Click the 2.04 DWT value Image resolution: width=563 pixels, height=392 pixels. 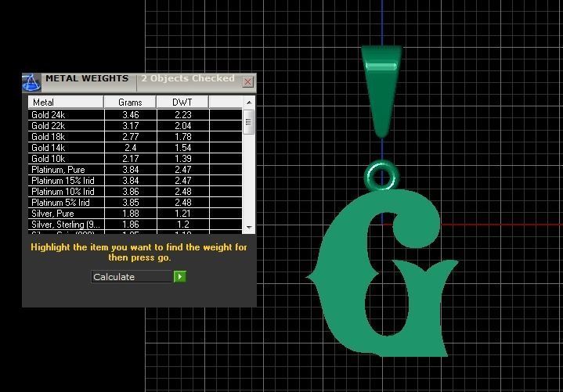click(183, 126)
